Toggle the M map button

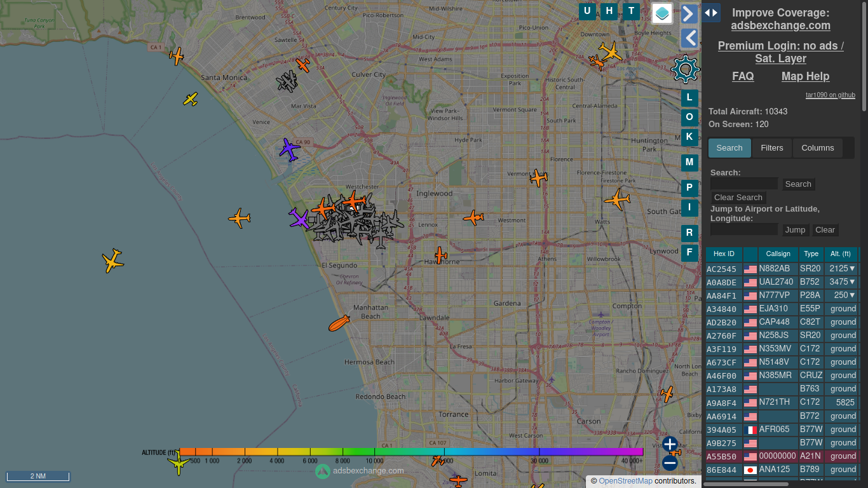coord(689,163)
